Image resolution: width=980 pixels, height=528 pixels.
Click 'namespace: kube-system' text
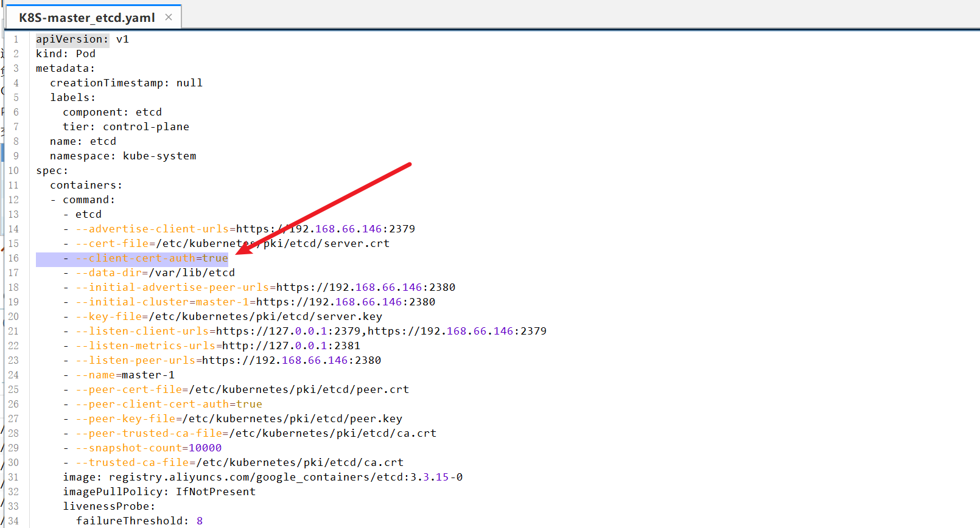pos(123,156)
